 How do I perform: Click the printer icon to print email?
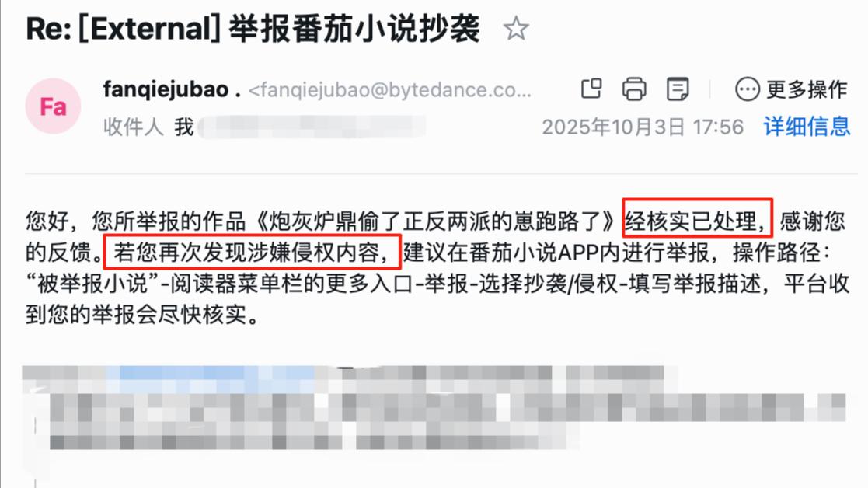(634, 89)
